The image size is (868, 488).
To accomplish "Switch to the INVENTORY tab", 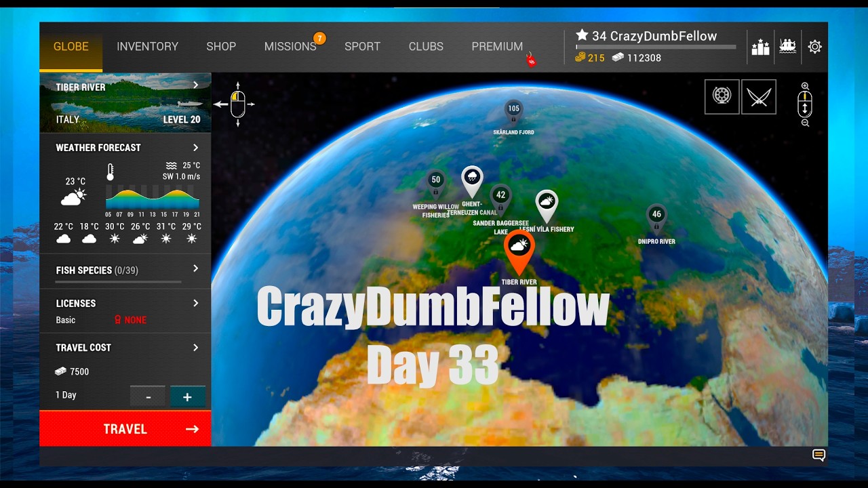I will pos(147,47).
